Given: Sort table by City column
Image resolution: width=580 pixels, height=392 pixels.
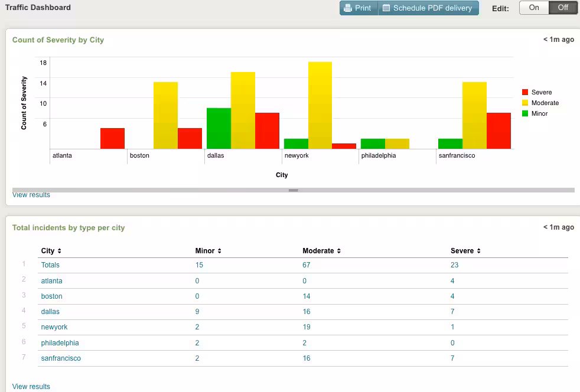Looking at the screenshot, I should click(x=51, y=251).
